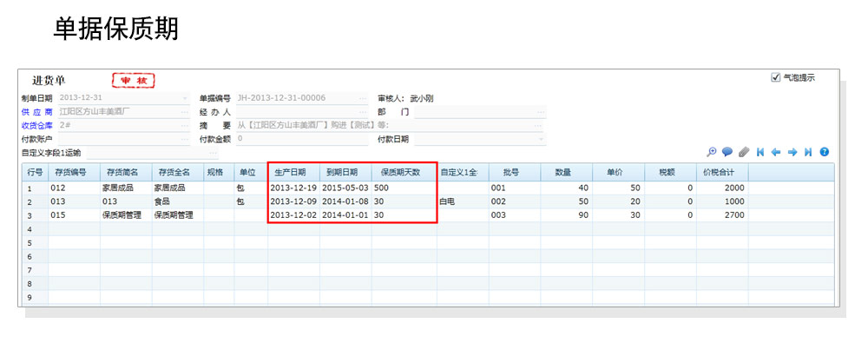868x343 pixels.
Task: Select the 食品 full name cell
Action: 178,201
